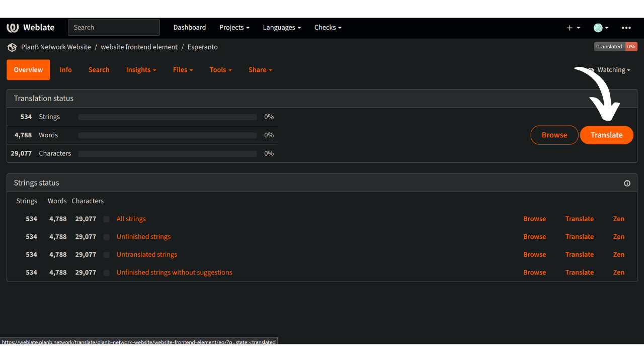Expand the Insights dropdown tab
Screen dimensions: 644x362
click(x=141, y=70)
